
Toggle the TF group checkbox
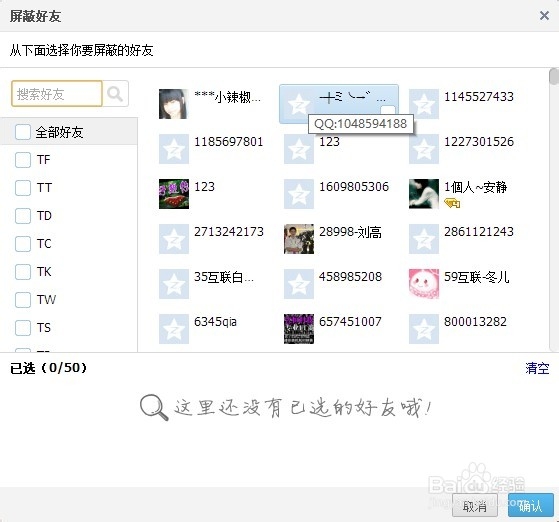[23, 160]
